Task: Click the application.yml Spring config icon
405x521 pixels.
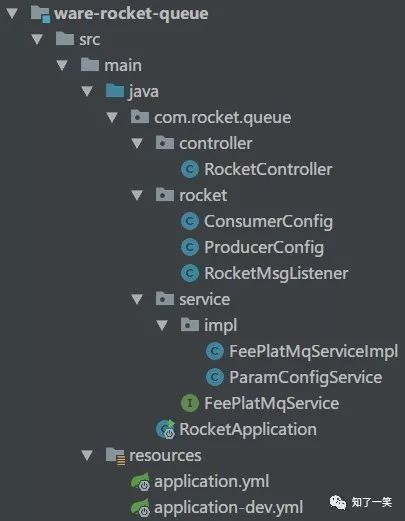Action: pyautogui.click(x=140, y=482)
